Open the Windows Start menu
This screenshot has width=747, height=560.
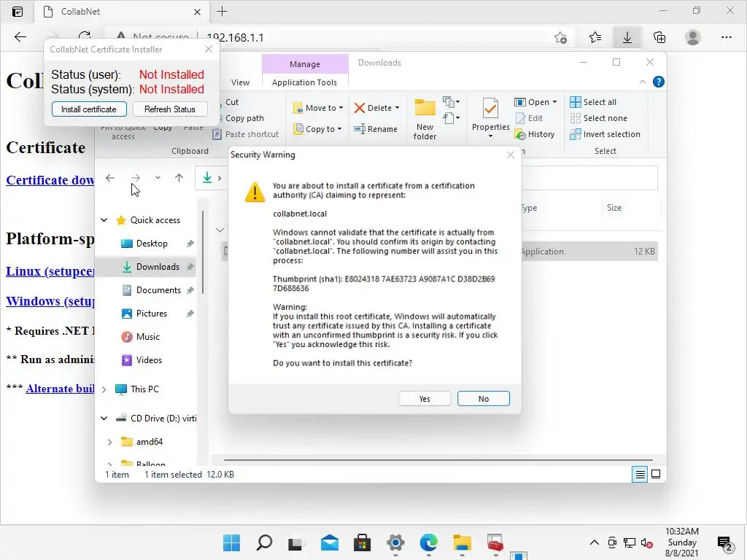point(231,542)
